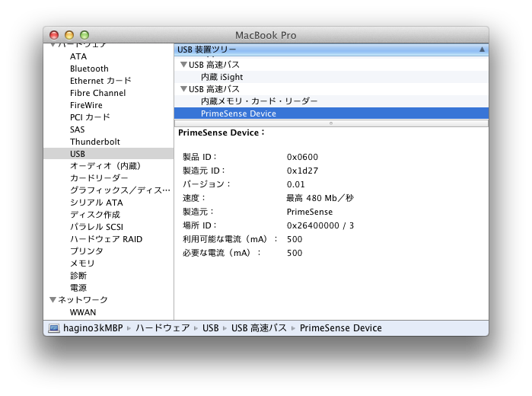The image size is (532, 396).
Task: Click ハードウェア in the path bar
Action: 163,328
